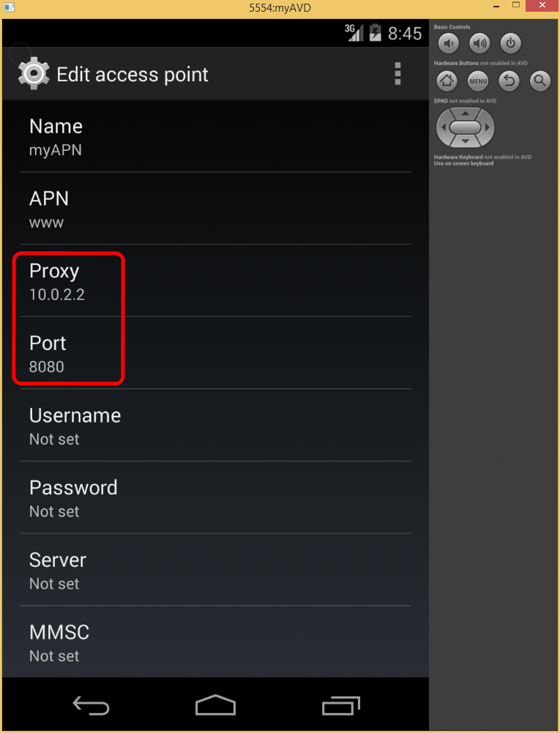Open the MMSC setting marked Not set

(214, 642)
